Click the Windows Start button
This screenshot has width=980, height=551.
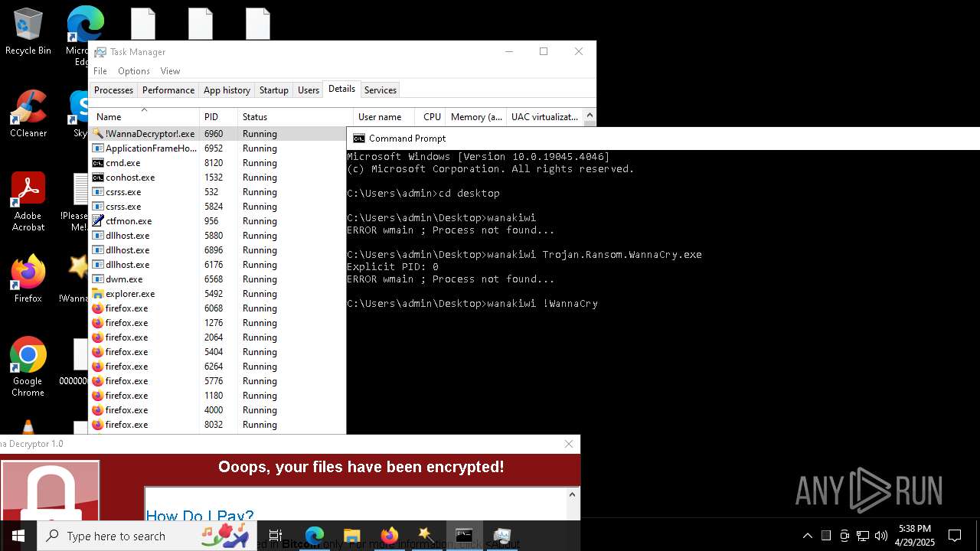coord(18,536)
